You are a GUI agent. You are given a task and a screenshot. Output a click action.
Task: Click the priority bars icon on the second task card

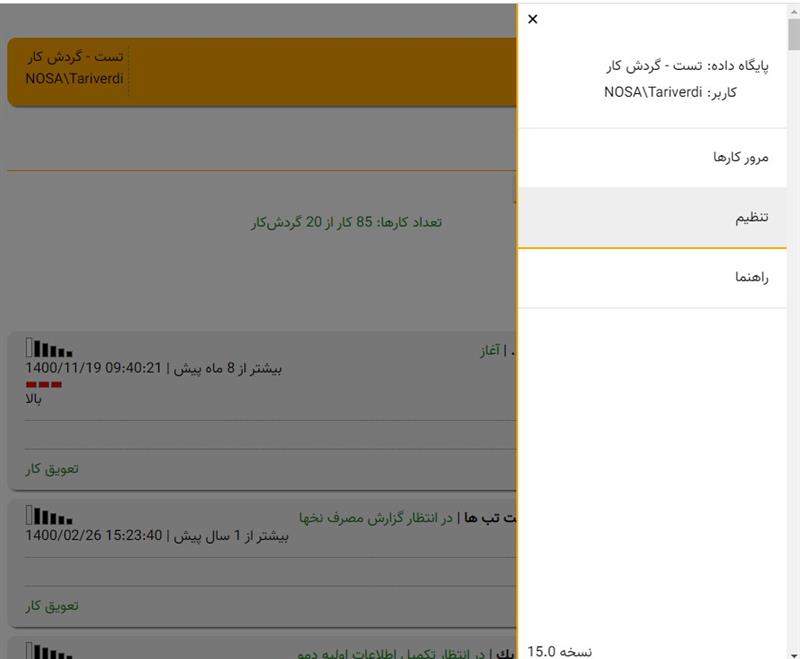[x=49, y=516]
